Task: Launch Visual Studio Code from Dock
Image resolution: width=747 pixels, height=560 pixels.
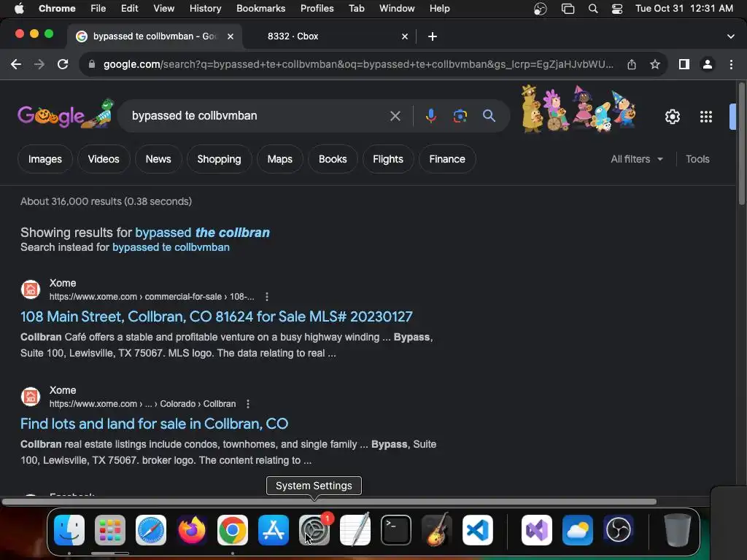Action: click(x=477, y=529)
